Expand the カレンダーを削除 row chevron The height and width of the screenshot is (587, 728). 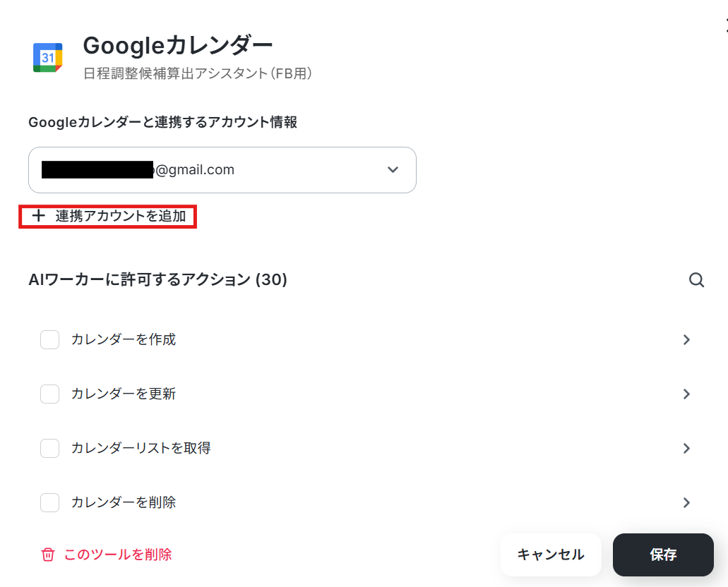click(686, 503)
